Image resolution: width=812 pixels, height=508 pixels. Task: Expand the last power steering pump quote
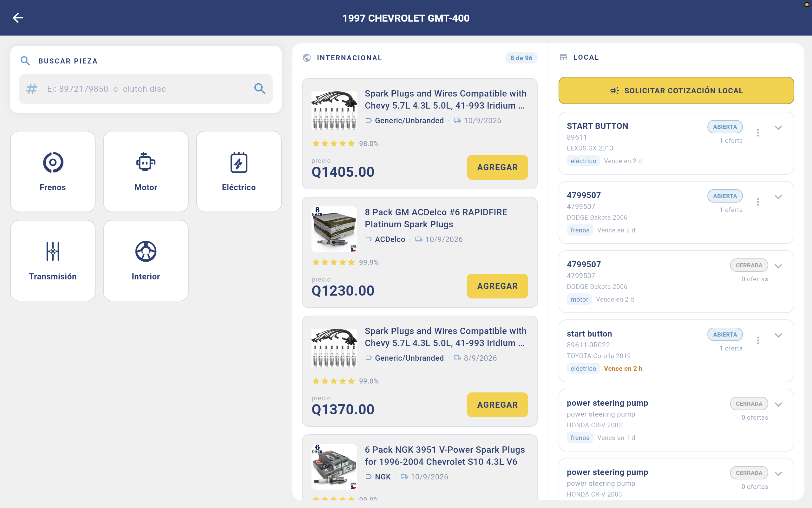click(x=778, y=474)
